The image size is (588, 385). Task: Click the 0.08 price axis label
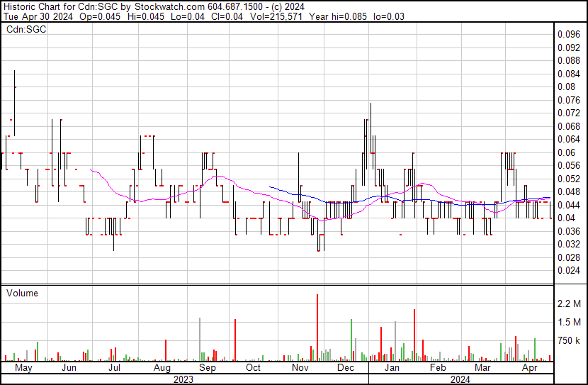[x=566, y=87]
